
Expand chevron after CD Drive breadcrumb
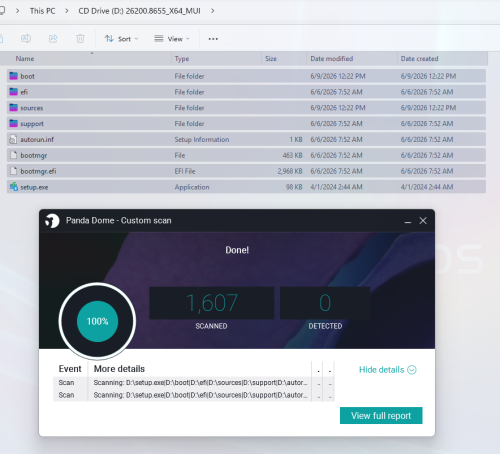pos(213,11)
